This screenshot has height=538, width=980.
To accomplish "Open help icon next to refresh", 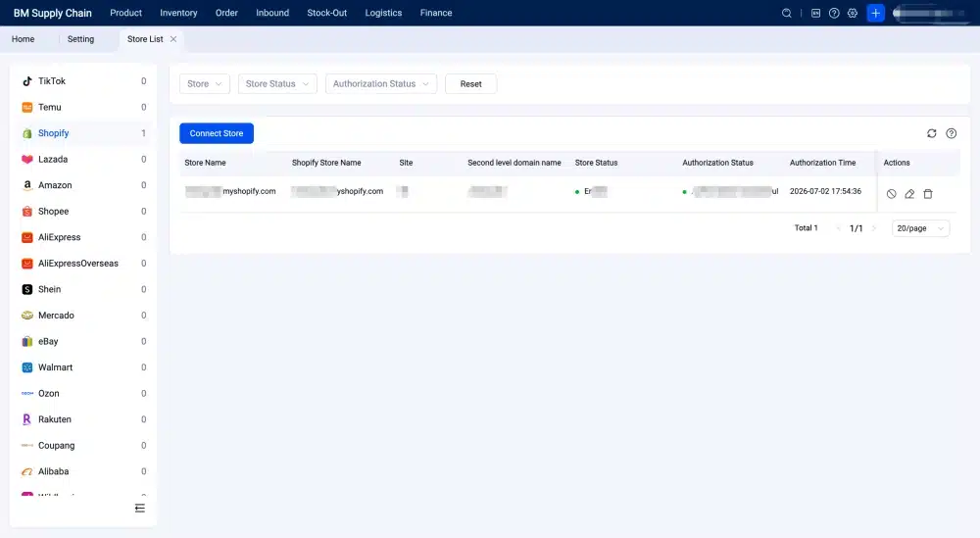I will click(952, 133).
